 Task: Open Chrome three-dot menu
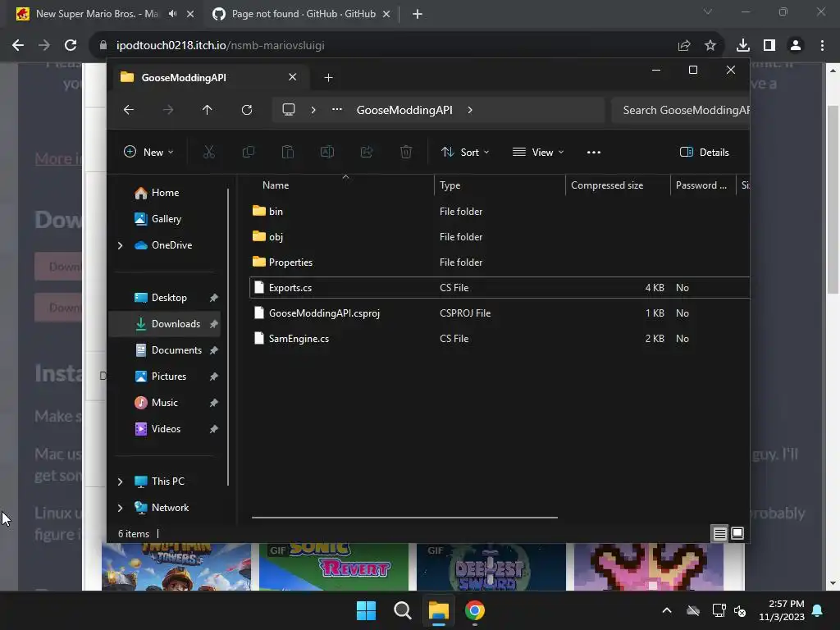(x=822, y=46)
